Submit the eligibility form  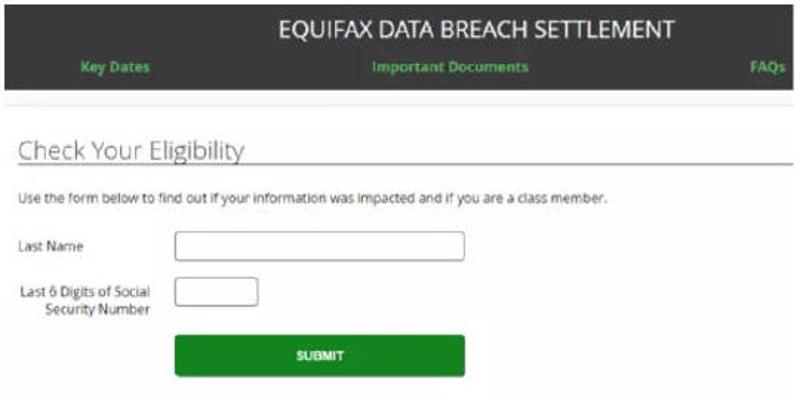pos(319,355)
